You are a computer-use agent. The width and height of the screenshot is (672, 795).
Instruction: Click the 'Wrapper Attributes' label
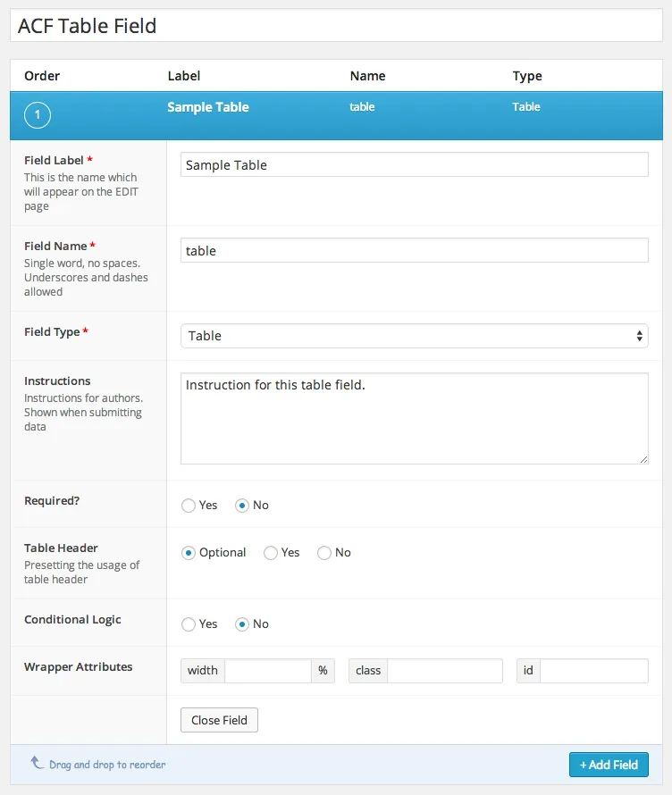coord(78,666)
